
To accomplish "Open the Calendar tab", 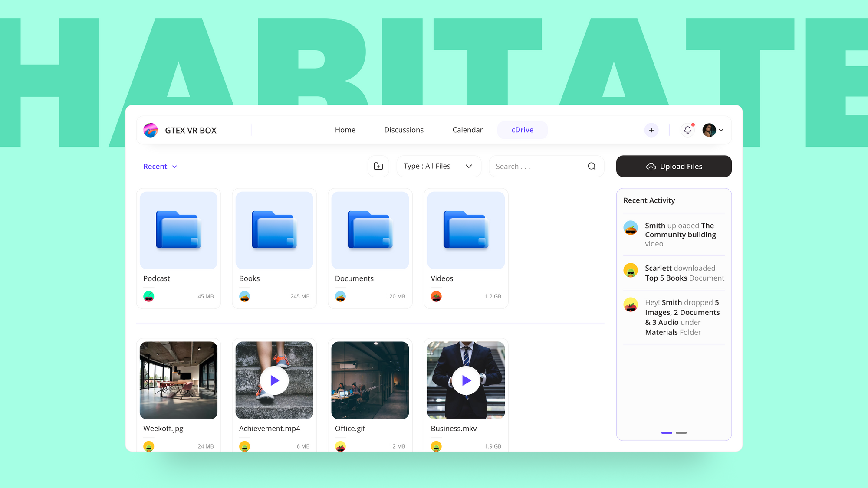I will point(467,130).
